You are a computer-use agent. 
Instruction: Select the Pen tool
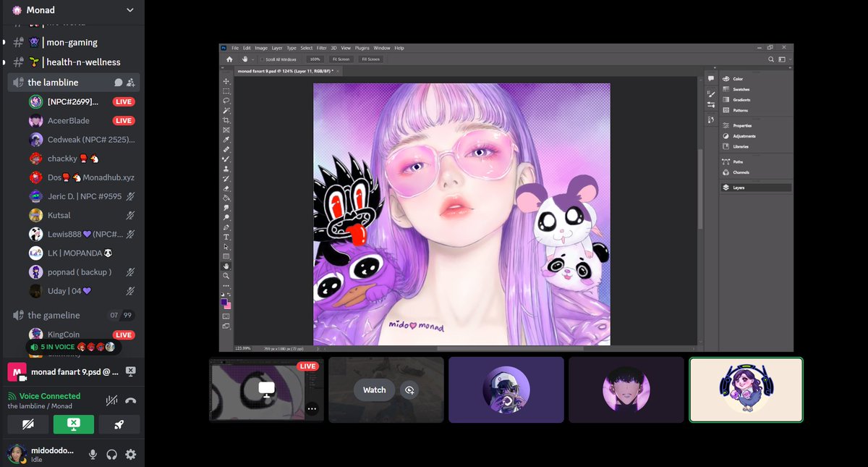(226, 228)
